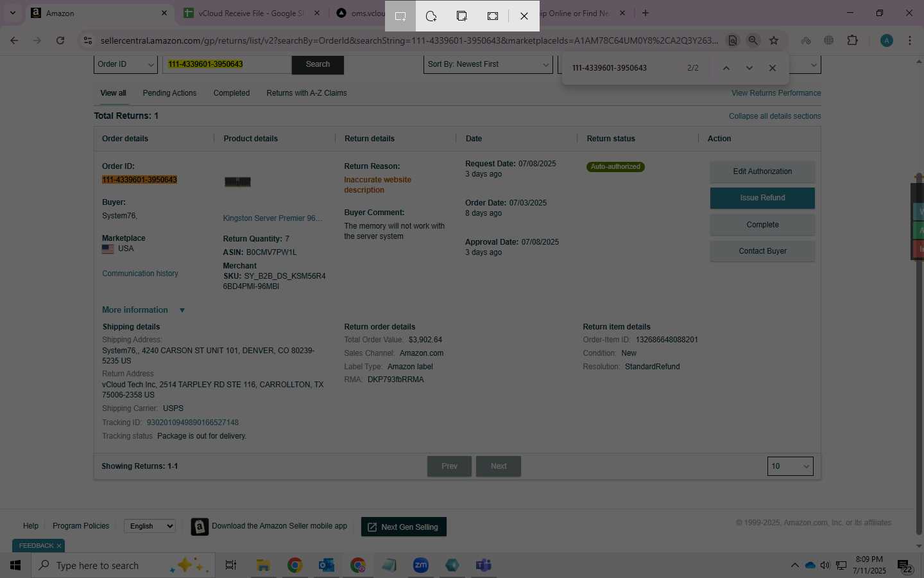Image resolution: width=924 pixels, height=578 pixels.
Task: Click Next Gen Selling button
Action: coord(404,527)
